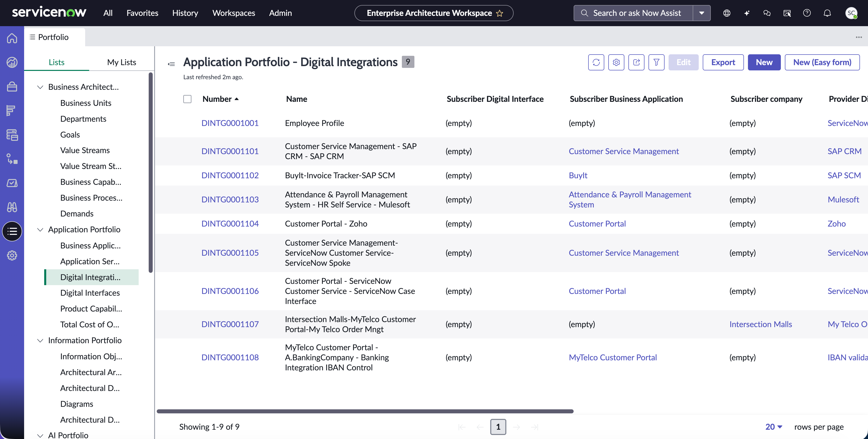Open the MyTelco Customer Portal link
This screenshot has height=439, width=868.
click(613, 357)
